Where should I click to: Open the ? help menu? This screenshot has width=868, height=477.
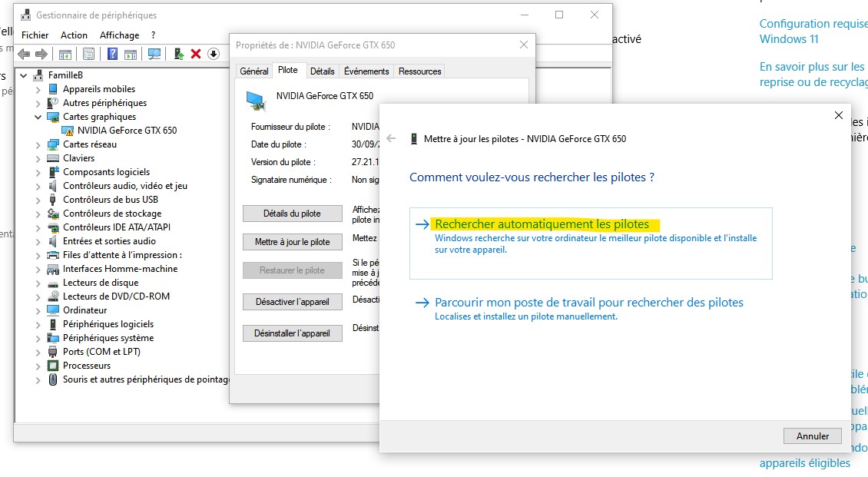(154, 35)
